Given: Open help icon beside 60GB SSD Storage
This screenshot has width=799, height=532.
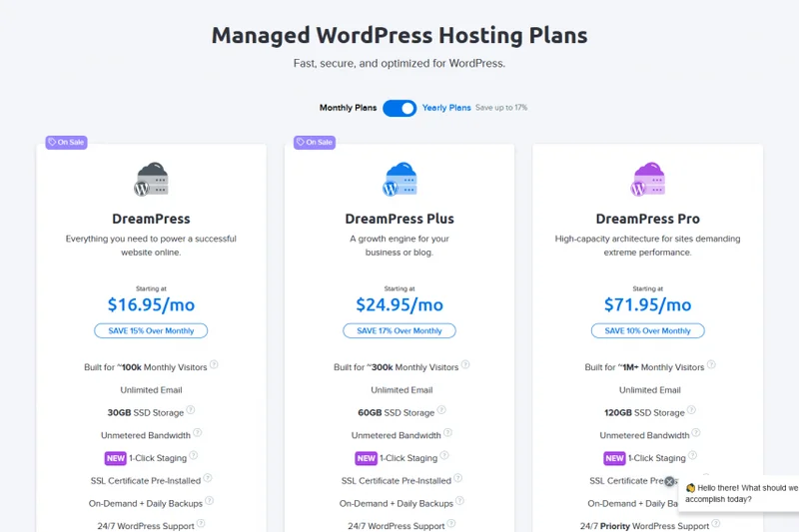Looking at the screenshot, I should click(441, 410).
